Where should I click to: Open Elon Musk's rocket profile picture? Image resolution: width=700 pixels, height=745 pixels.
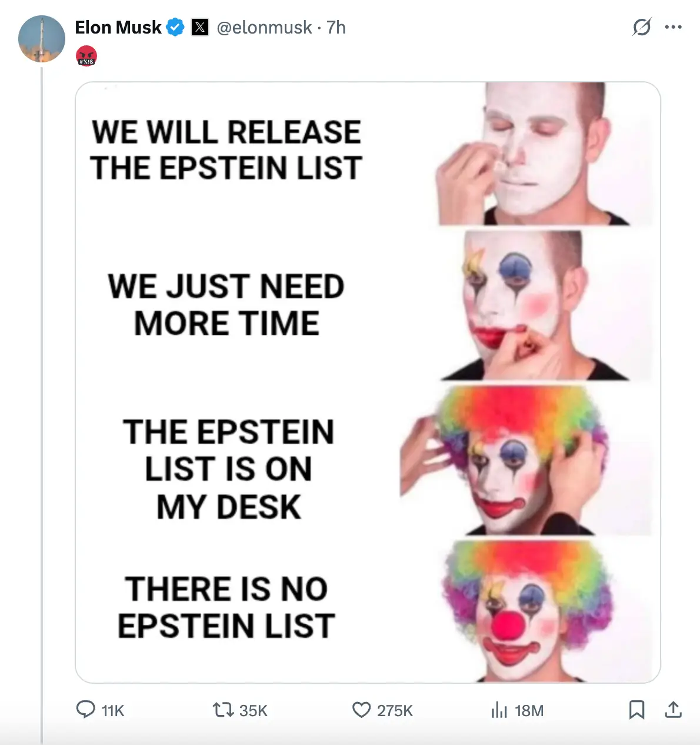pos(41,38)
